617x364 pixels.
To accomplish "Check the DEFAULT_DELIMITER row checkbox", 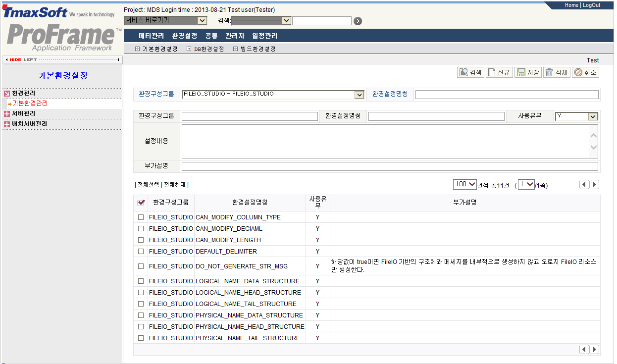I will (x=141, y=252).
